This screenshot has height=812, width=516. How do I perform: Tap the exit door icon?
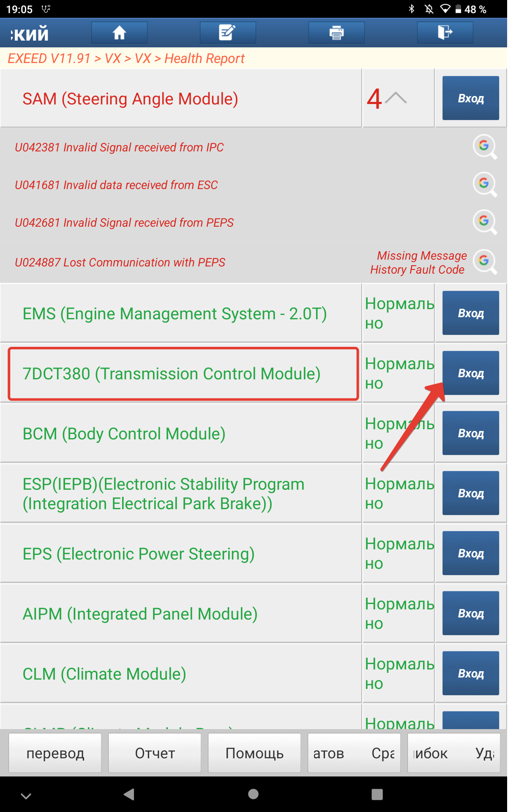445,33
